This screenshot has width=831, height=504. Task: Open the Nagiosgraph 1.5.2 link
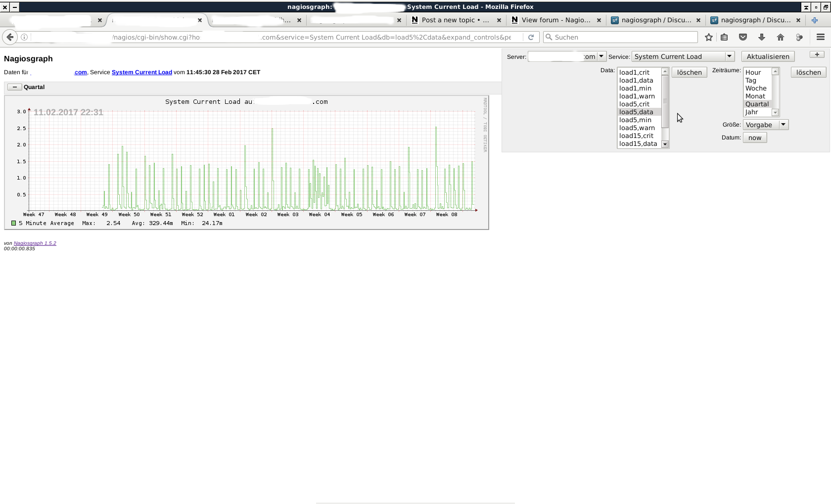coord(35,243)
